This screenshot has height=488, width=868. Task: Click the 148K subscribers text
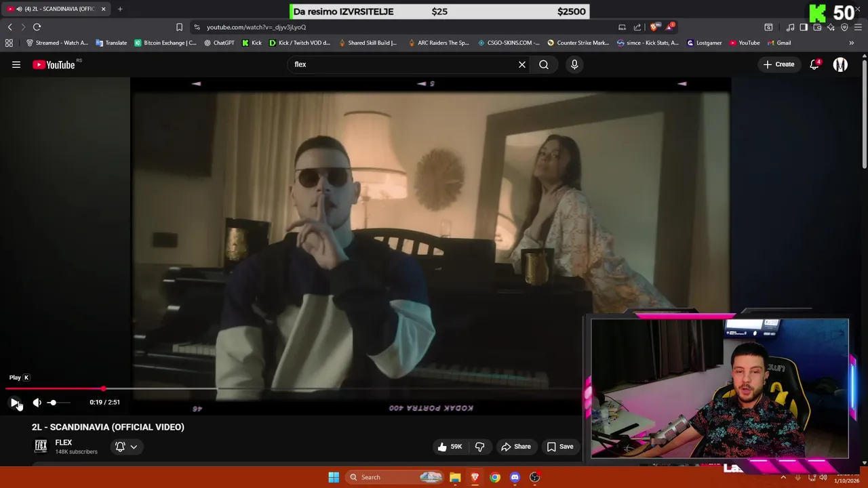tap(76, 452)
